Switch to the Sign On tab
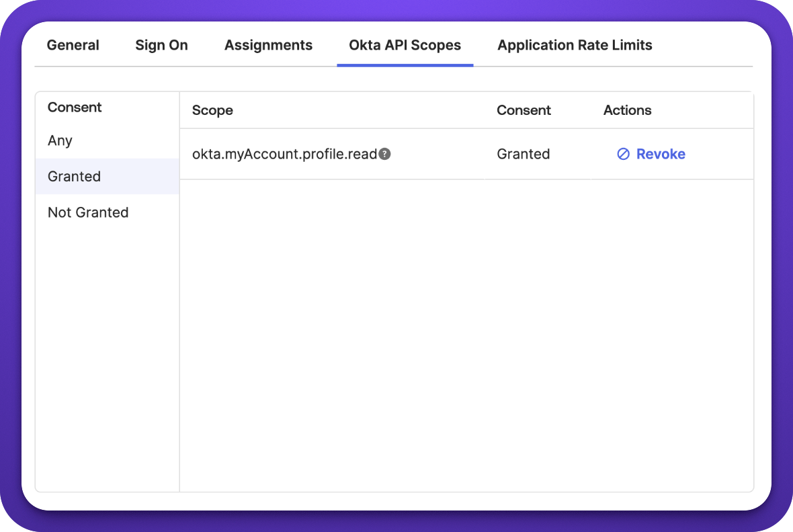The width and height of the screenshot is (793, 532). pyautogui.click(x=161, y=45)
